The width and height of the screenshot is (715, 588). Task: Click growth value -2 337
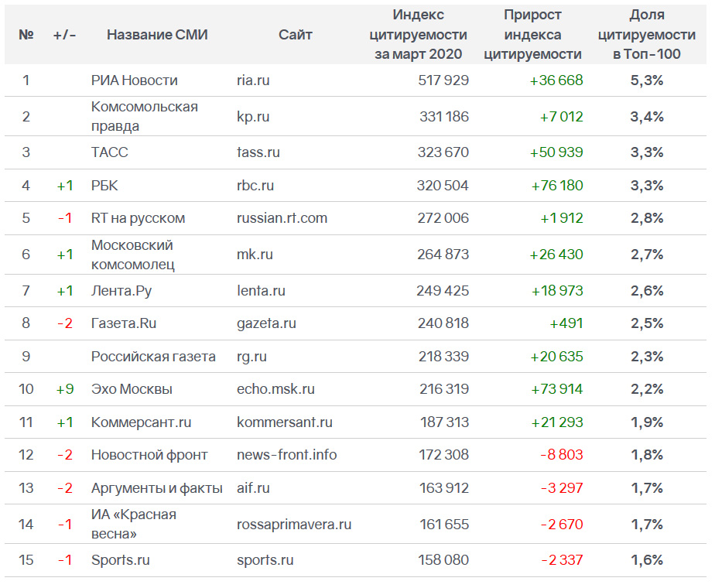pyautogui.click(x=562, y=559)
